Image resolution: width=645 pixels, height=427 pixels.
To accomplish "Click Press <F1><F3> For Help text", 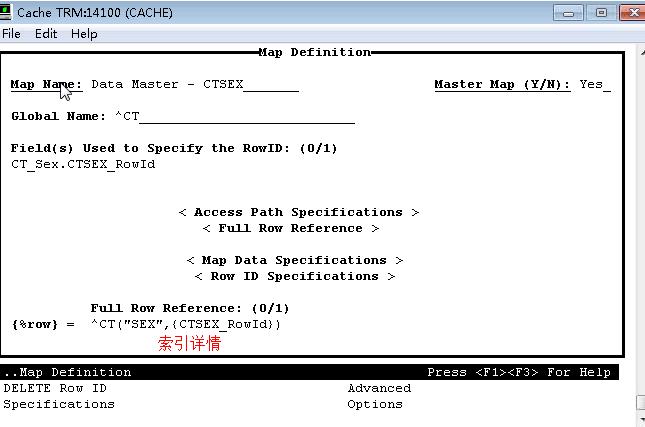I will (x=519, y=372).
